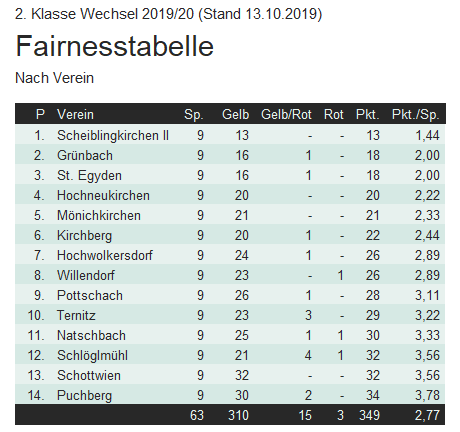The height and width of the screenshot is (432, 460).
Task: Select the Puchberg row at rank 14
Action: coord(230,394)
